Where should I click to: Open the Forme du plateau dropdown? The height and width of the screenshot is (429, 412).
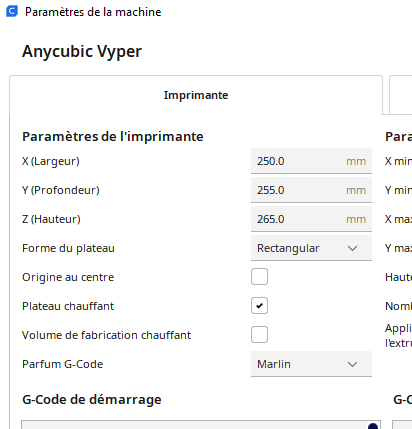(311, 248)
